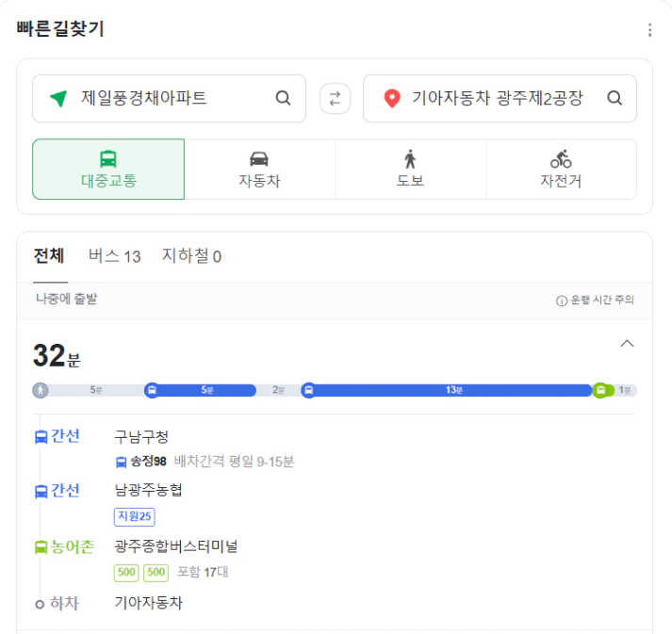Choose 도보 walking mode
672x634 pixels.
411,169
